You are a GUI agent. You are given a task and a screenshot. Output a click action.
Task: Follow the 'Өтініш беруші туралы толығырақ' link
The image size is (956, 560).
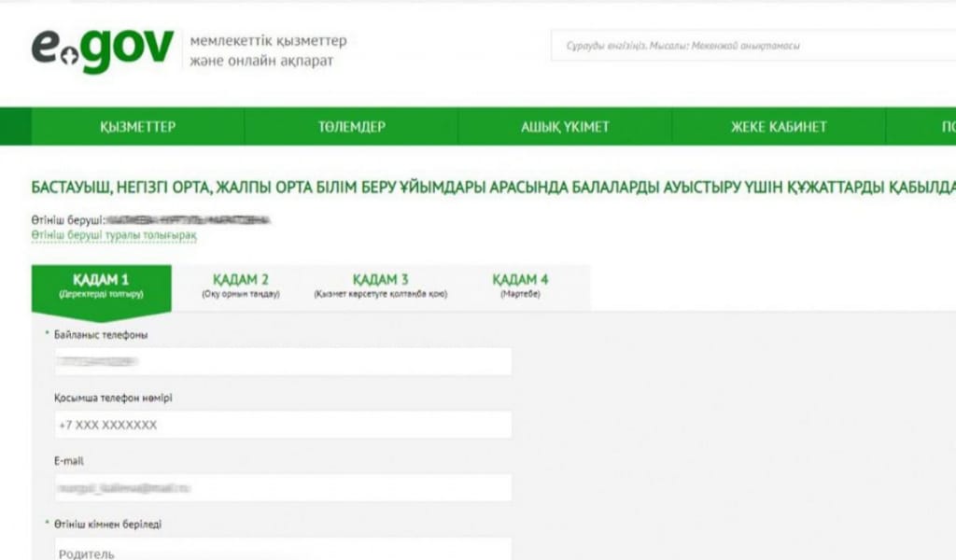tap(114, 236)
